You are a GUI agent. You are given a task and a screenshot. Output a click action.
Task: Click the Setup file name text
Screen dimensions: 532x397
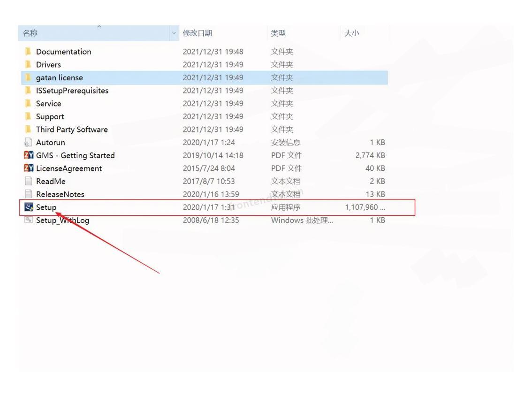click(46, 207)
